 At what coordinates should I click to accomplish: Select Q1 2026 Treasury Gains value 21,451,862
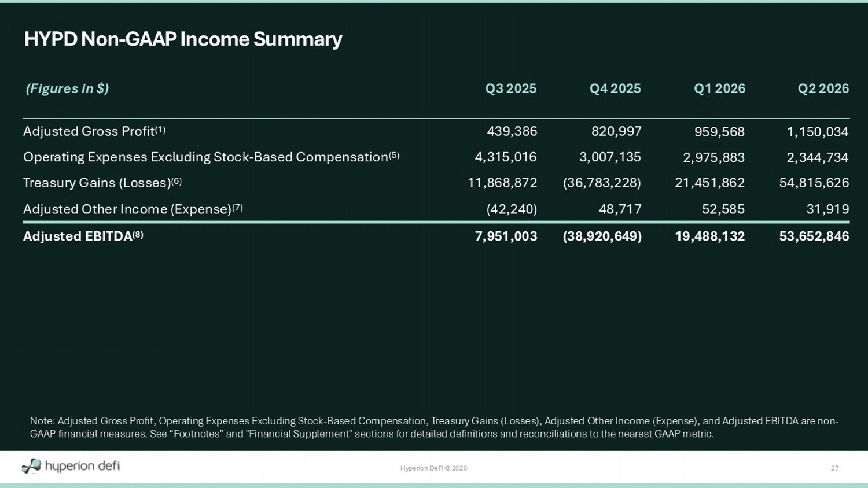coord(709,183)
